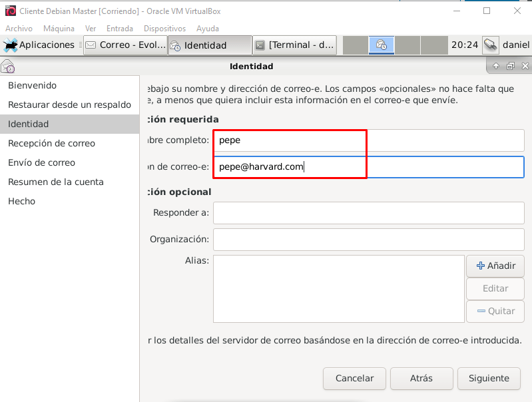The height and width of the screenshot is (402, 532).
Task: Switch to the Correo - Evolution taskbar window
Action: click(125, 45)
